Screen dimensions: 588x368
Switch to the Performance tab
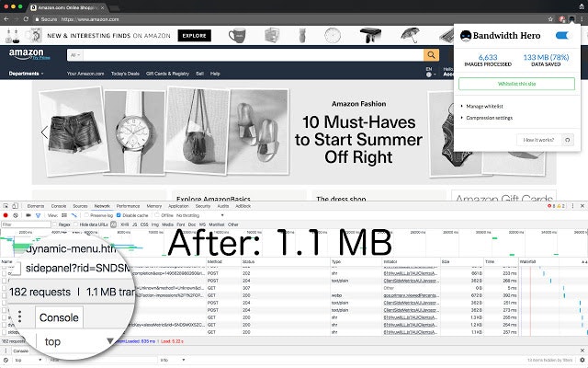pos(128,206)
